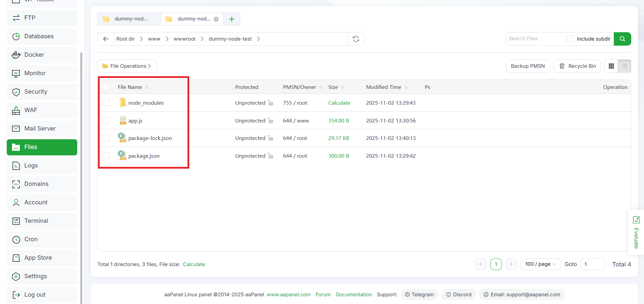Screen dimensions: 644x304
Task: Click the app.js file icon
Action: [x=123, y=120]
